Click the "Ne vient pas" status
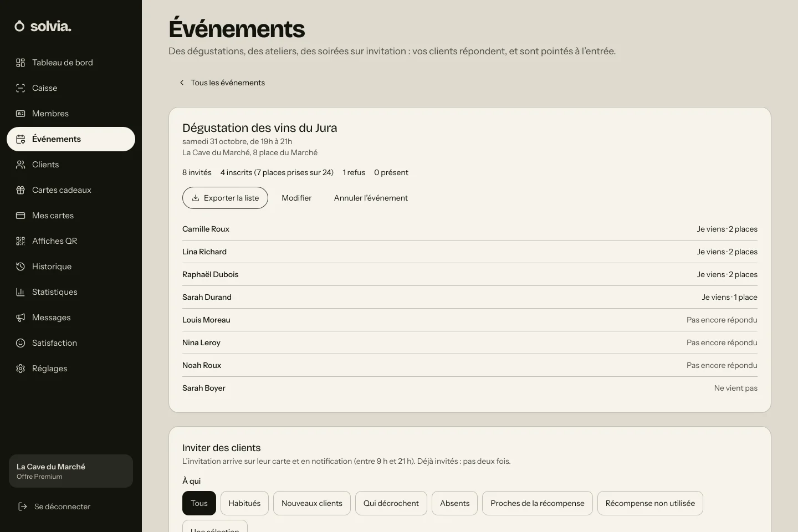 click(735, 388)
